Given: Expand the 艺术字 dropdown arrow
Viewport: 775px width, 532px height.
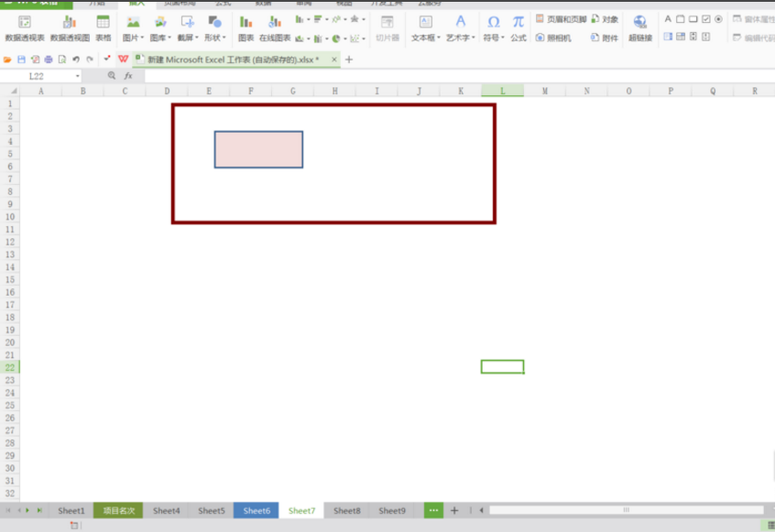Looking at the screenshot, I should [x=474, y=38].
